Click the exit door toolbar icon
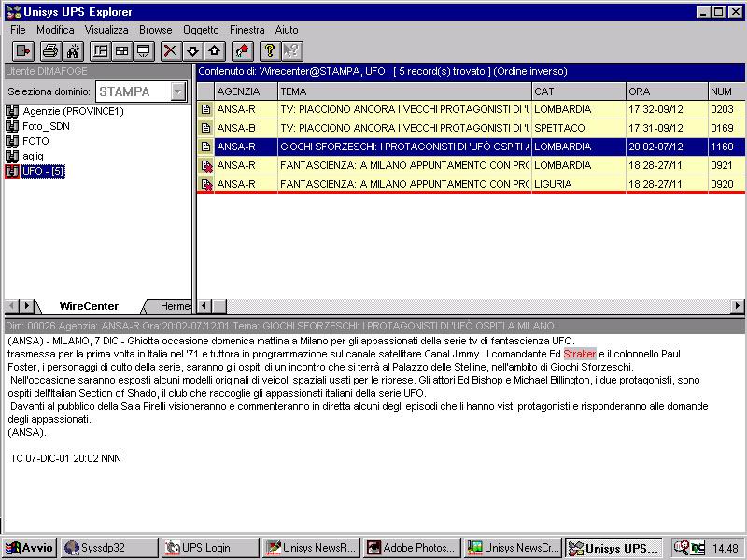The height and width of the screenshot is (560, 747). [x=22, y=51]
